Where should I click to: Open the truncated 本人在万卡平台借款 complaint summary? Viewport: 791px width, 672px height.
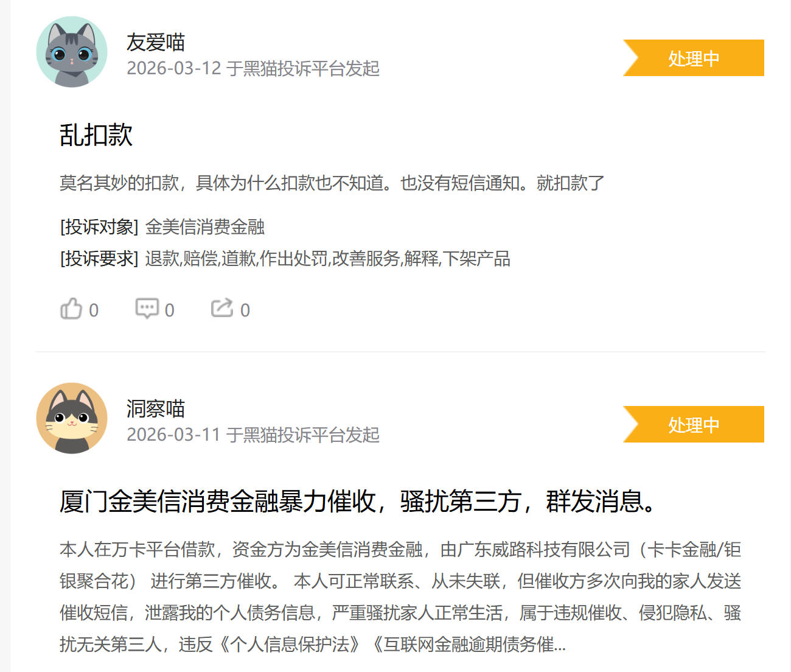pyautogui.click(x=400, y=597)
